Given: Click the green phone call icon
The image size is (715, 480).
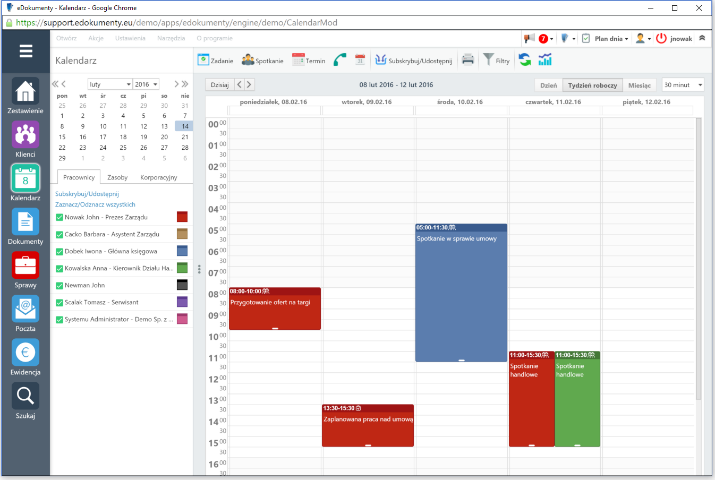Looking at the screenshot, I should (340, 60).
